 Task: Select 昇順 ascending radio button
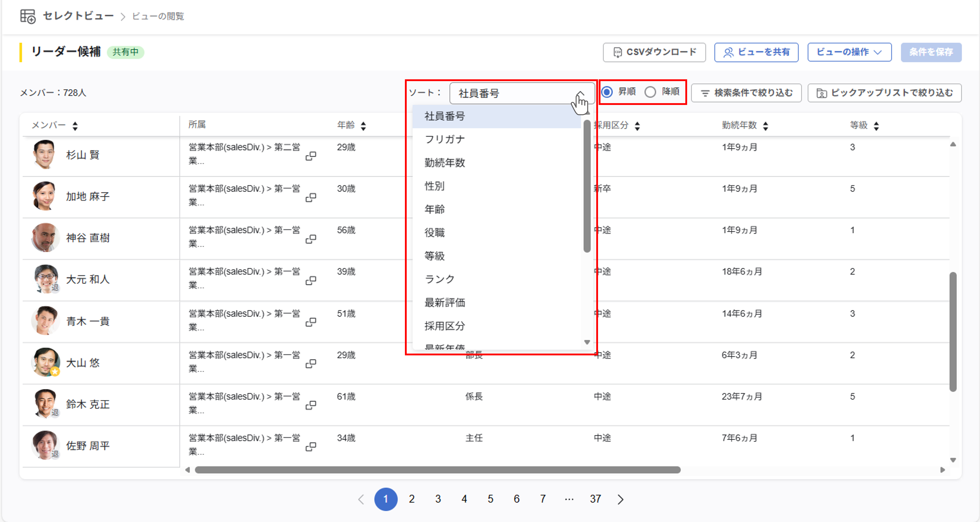607,92
